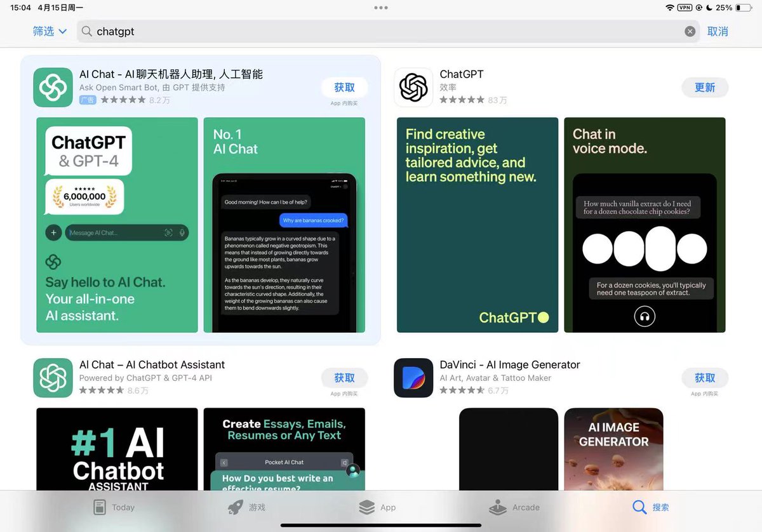
Task: Tap the battery indicator icon
Action: point(744,8)
